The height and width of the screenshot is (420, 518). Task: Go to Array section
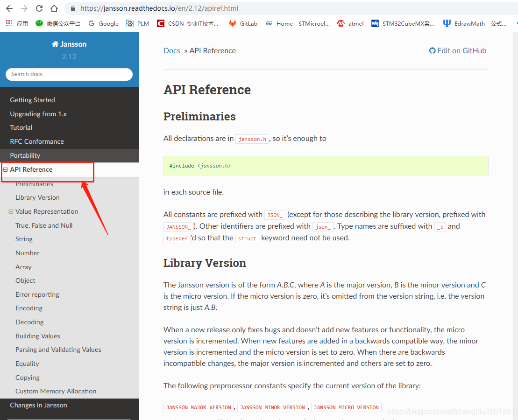(x=23, y=267)
